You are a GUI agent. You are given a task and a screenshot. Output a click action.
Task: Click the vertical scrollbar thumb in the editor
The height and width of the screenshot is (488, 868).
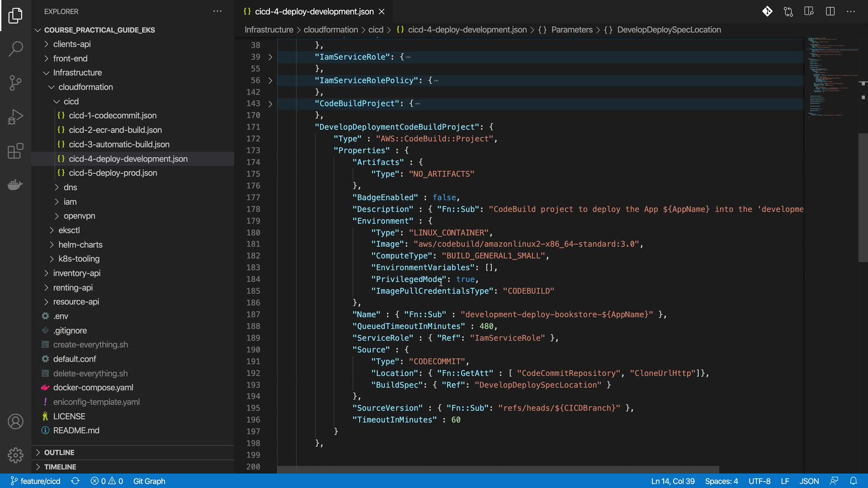click(x=863, y=197)
